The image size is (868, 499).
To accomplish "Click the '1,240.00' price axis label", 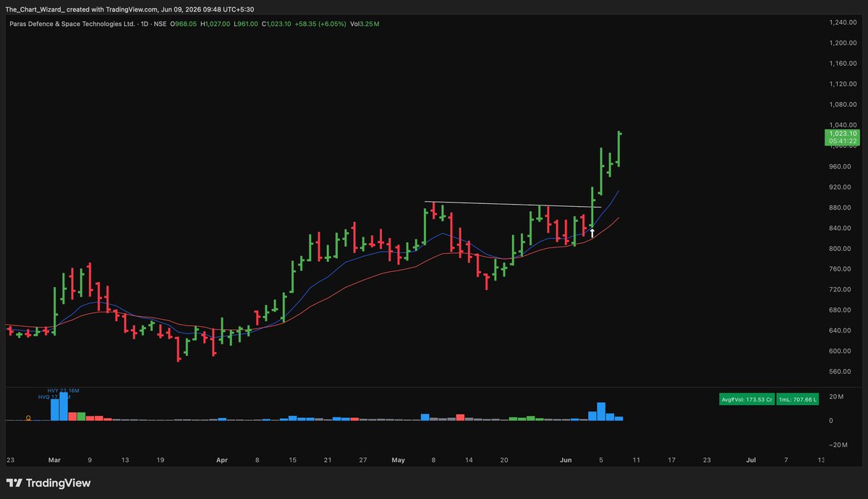I will (x=842, y=22).
